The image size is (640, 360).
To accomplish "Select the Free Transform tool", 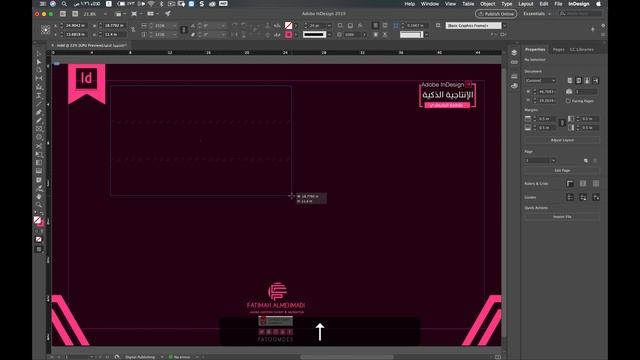I will [39, 154].
